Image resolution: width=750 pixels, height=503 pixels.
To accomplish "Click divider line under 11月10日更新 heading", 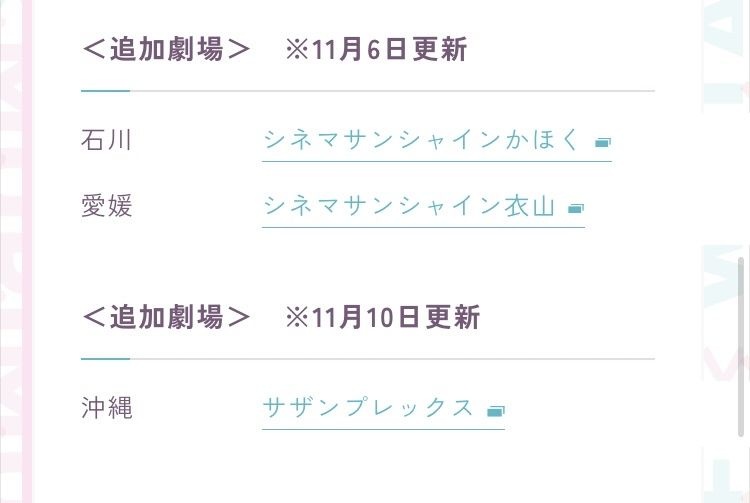I will (x=390, y=359).
